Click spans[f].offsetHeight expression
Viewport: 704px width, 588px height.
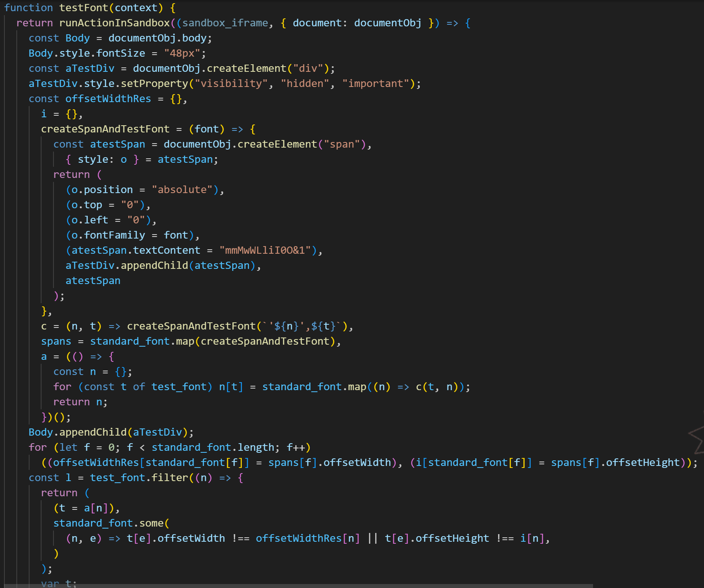(615, 462)
